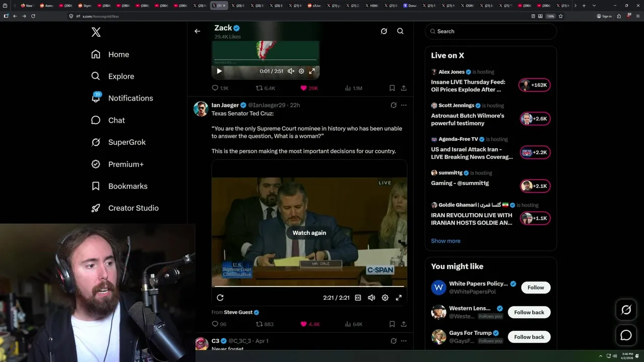
Task: Unmute the top video
Action: tap(291, 71)
